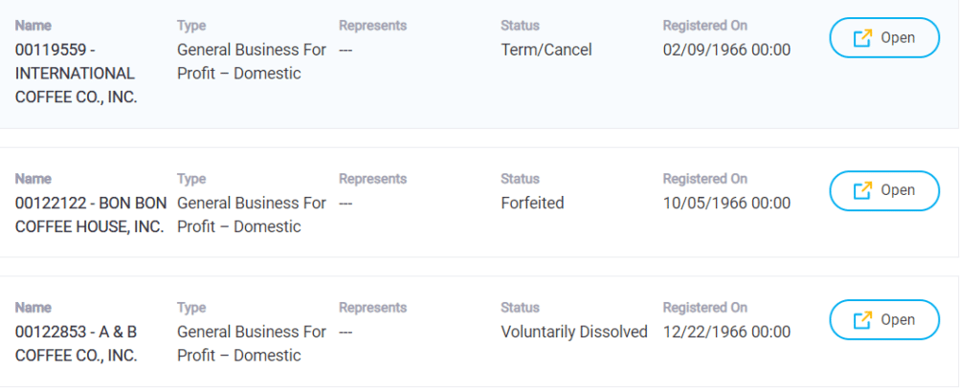Click the Forfeited status value
Image resolution: width=980 pixels, height=390 pixels.
tap(532, 204)
